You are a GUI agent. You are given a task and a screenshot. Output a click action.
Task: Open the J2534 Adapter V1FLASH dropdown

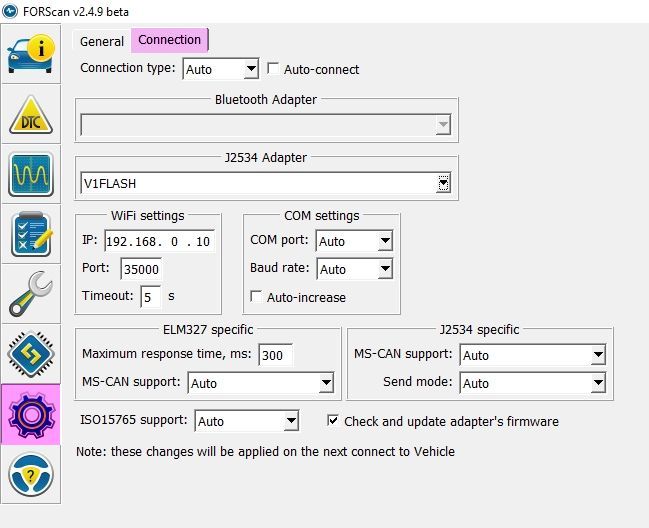[x=266, y=183]
